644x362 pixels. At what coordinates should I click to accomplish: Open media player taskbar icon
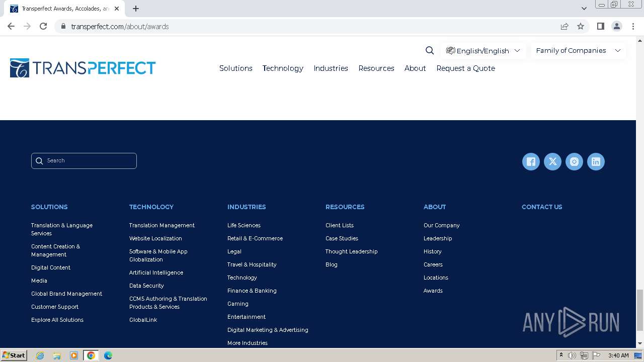pyautogui.click(x=74, y=355)
